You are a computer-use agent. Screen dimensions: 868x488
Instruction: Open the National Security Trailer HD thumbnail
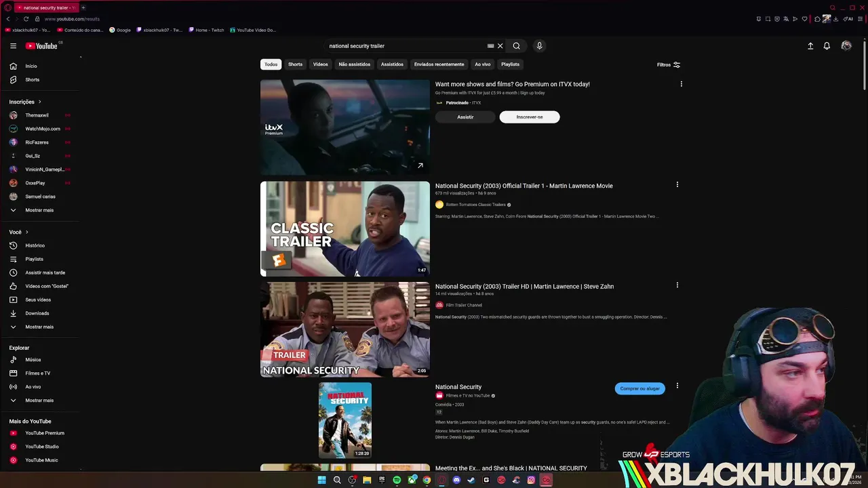(345, 329)
